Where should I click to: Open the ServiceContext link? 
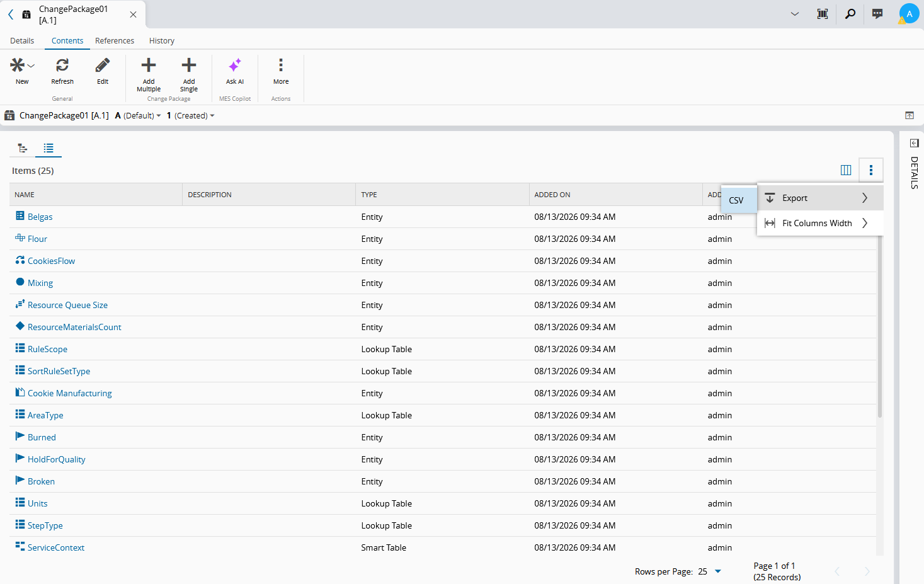(55, 547)
